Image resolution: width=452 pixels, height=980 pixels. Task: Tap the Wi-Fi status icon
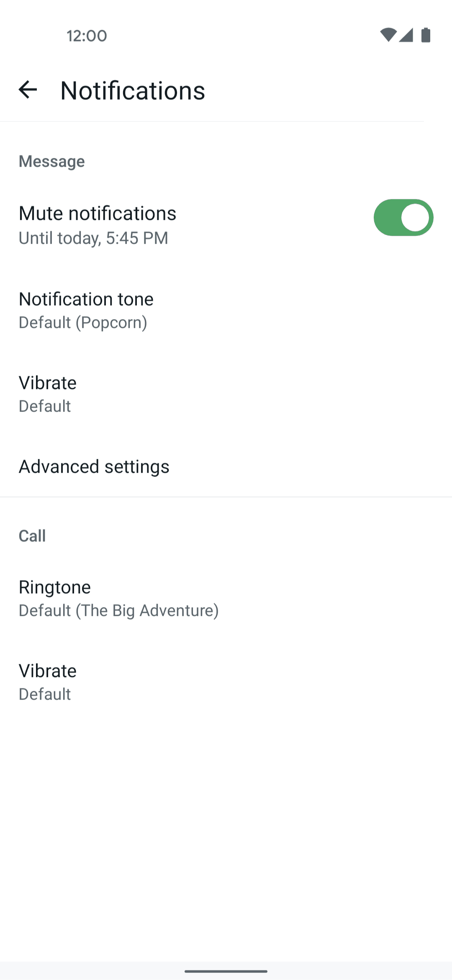388,35
